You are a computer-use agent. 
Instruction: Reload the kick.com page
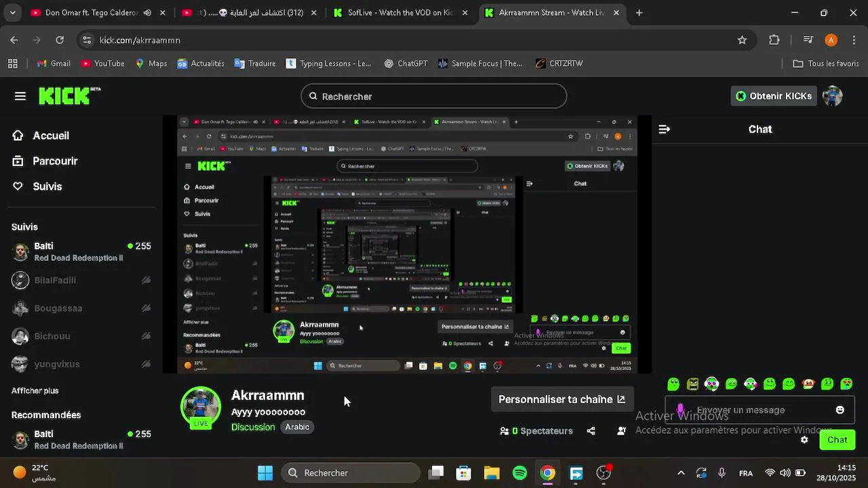pyautogui.click(x=60, y=40)
